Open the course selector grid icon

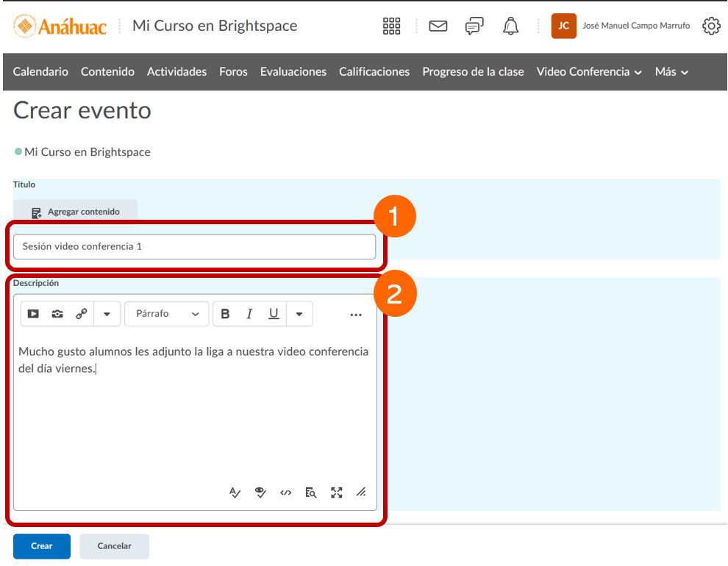(x=392, y=26)
